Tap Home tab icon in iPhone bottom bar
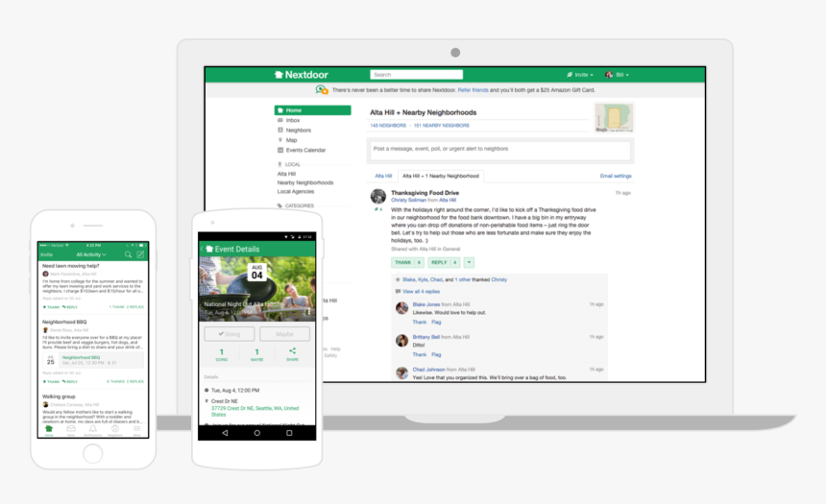The image size is (826, 504). (x=49, y=430)
